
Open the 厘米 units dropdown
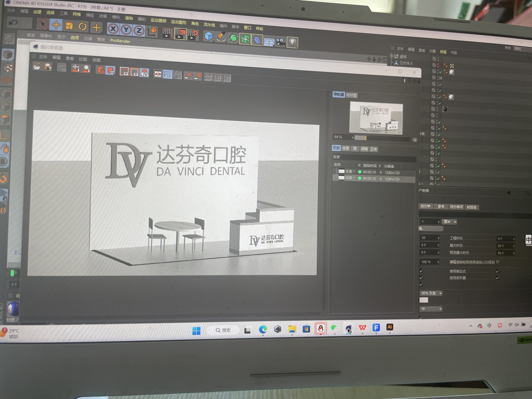(449, 222)
